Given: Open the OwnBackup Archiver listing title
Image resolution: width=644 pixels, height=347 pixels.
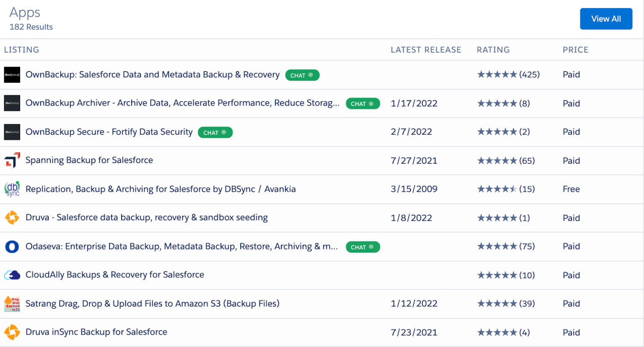Looking at the screenshot, I should (182, 103).
